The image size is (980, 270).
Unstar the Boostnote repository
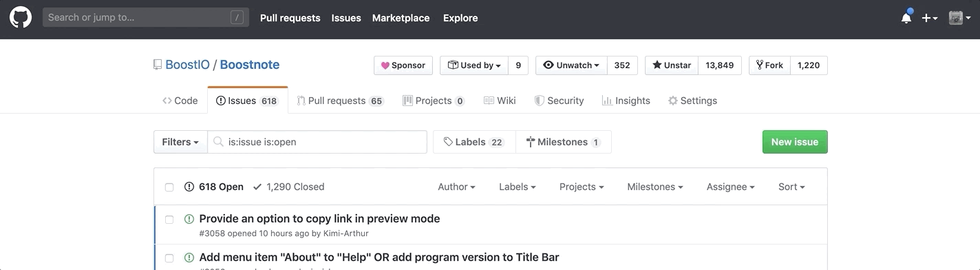[672, 65]
